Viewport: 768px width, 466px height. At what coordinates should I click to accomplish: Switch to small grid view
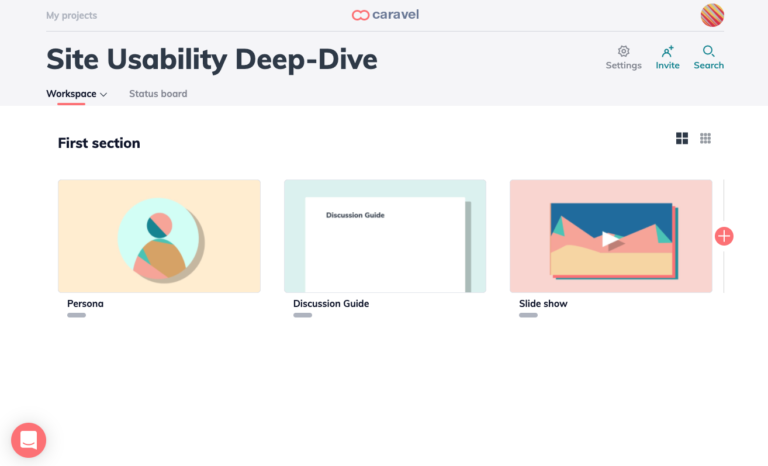click(x=705, y=138)
